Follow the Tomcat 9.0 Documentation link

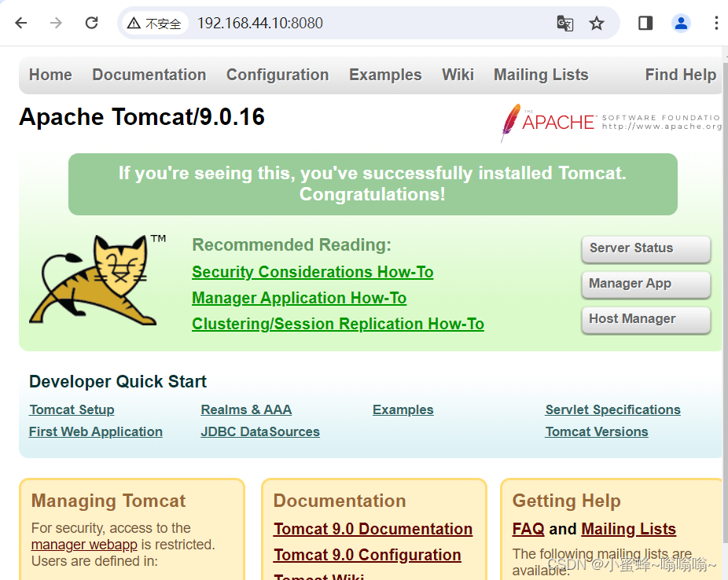373,529
